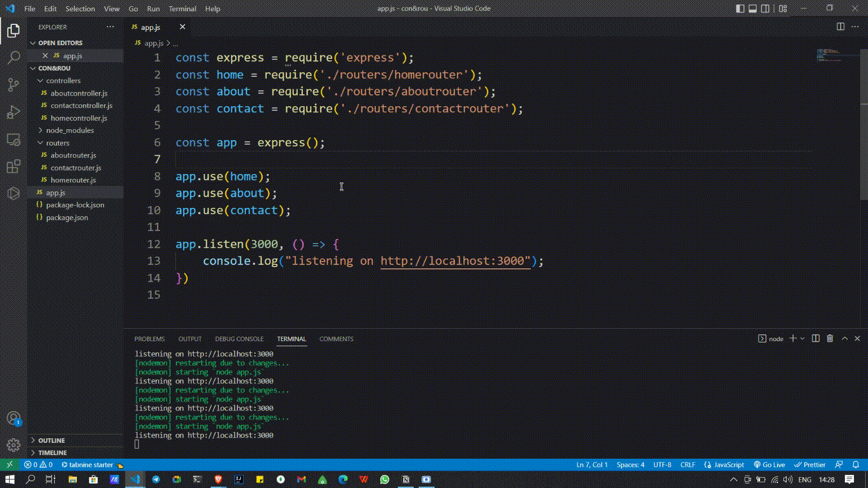The height and width of the screenshot is (488, 868).
Task: Click the tabnine starter status item
Action: click(92, 465)
